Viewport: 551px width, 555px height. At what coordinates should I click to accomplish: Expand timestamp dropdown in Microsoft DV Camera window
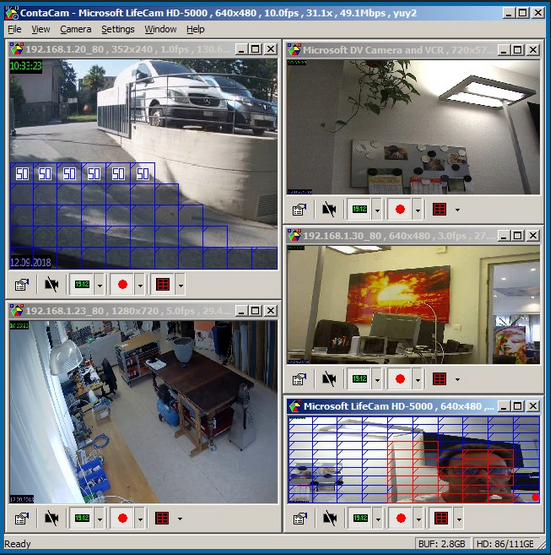click(377, 210)
